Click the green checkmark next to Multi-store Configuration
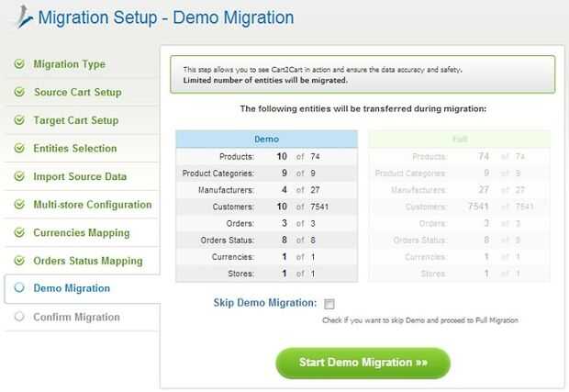Viewport: 569px width, 392px height. [19, 205]
